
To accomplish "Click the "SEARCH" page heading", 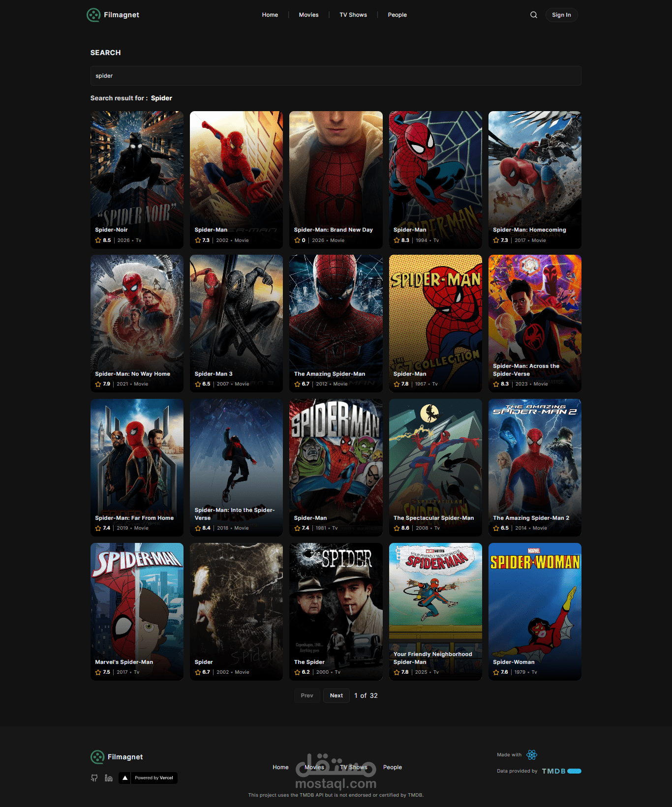I will (x=105, y=53).
